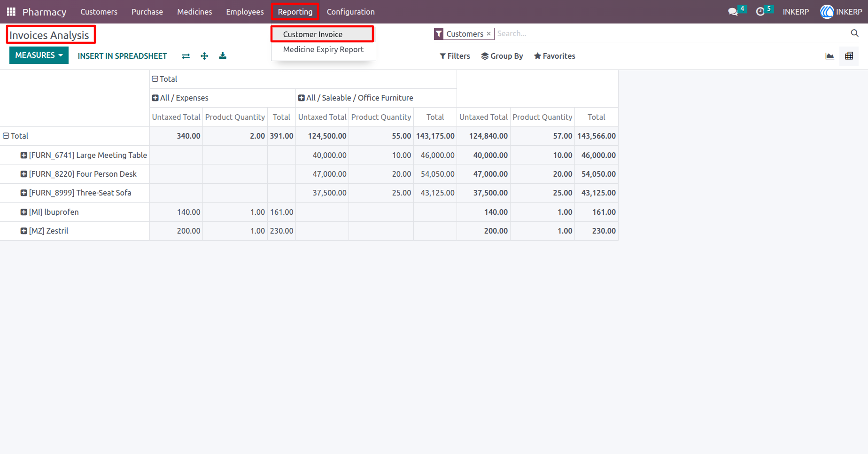Expand the All / Expenses column
868x454 pixels.
coord(180,98)
